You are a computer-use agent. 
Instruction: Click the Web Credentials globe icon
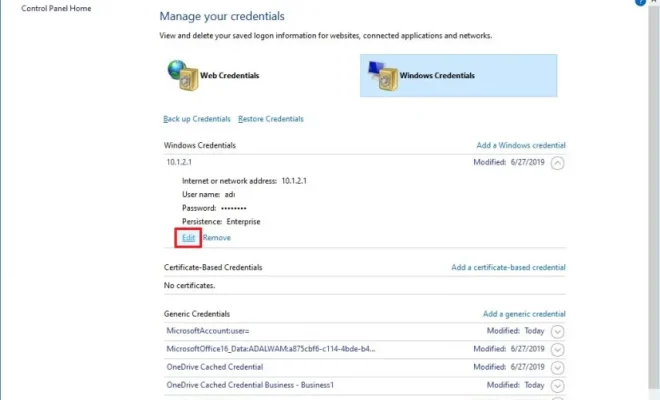180,74
